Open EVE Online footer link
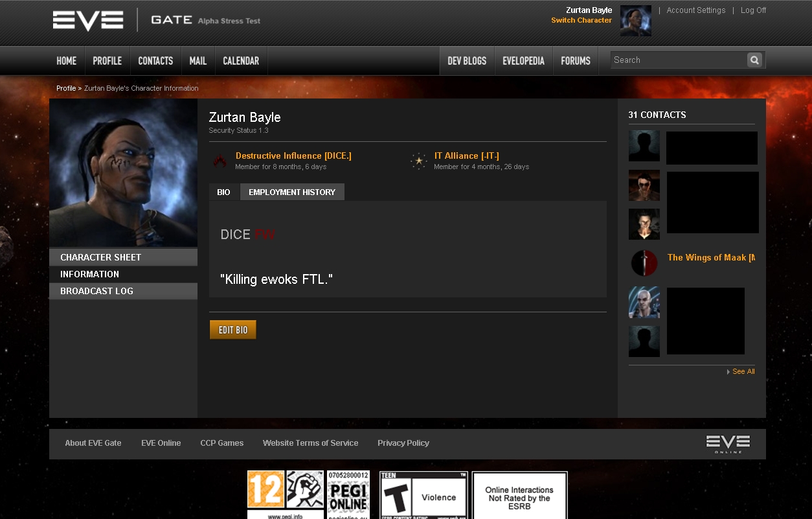The width and height of the screenshot is (812, 519). pyautogui.click(x=161, y=443)
